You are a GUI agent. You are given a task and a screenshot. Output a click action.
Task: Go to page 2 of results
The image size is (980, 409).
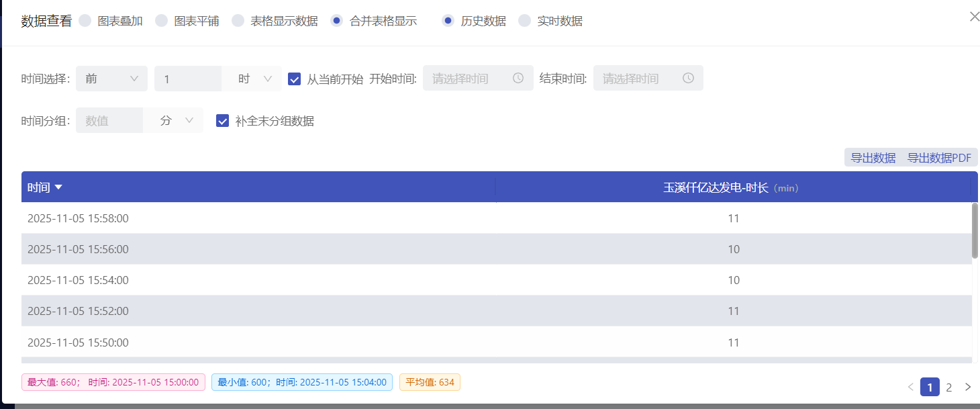click(x=948, y=387)
